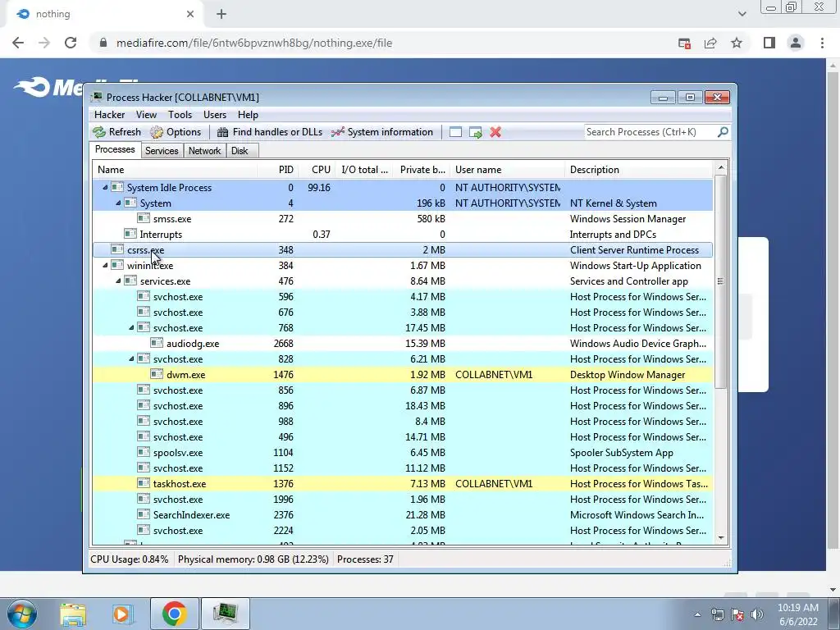
Task: Open Chrome side panel icon
Action: pos(769,43)
